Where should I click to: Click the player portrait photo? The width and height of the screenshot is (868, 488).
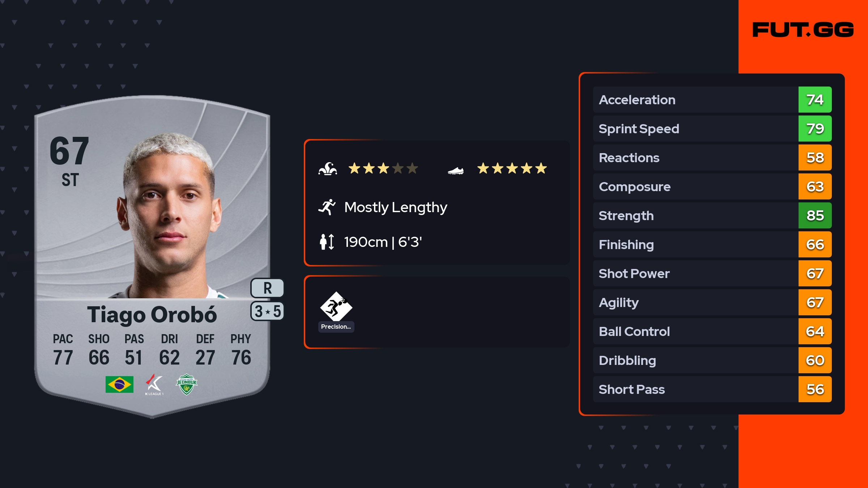click(x=170, y=217)
